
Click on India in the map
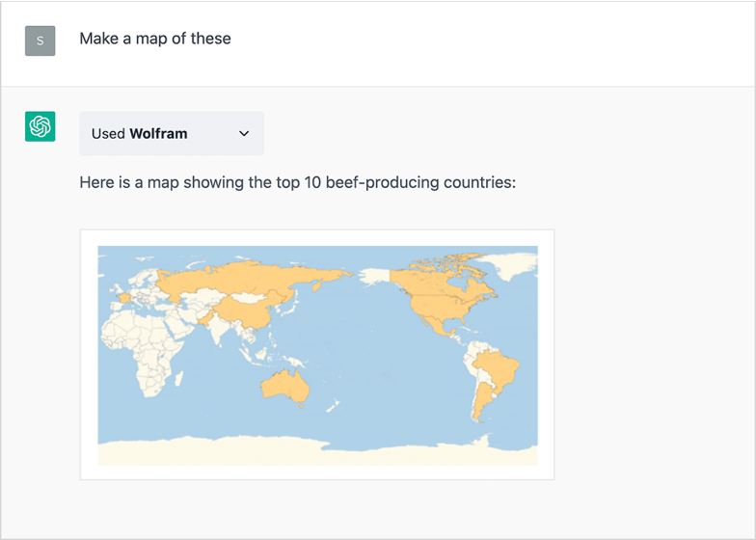[x=220, y=326]
